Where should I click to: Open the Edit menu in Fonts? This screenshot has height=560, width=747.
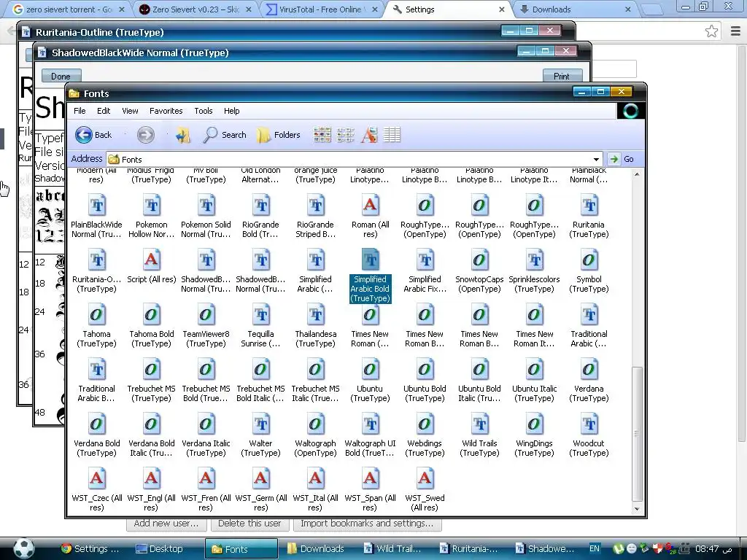104,111
